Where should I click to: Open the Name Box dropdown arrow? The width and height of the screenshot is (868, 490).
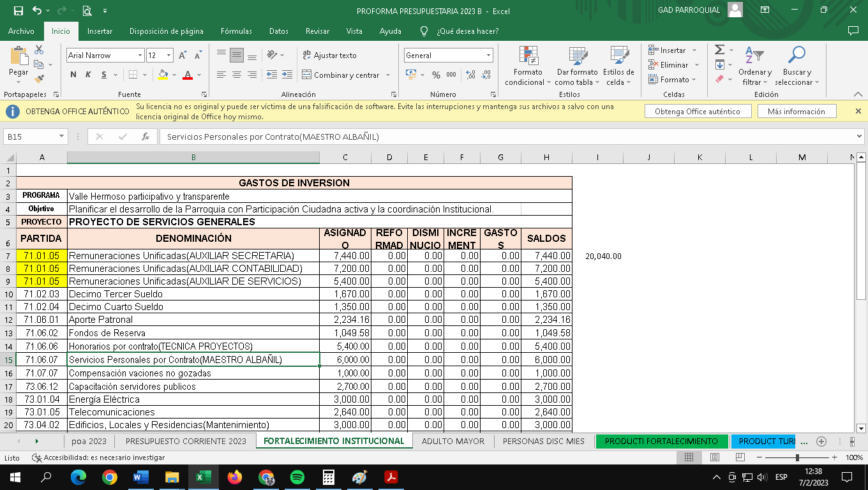point(62,137)
